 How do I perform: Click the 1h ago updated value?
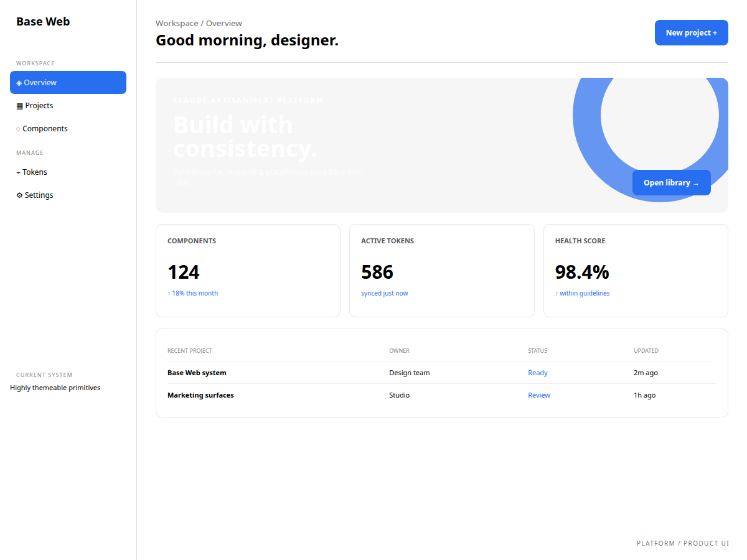[x=644, y=395]
